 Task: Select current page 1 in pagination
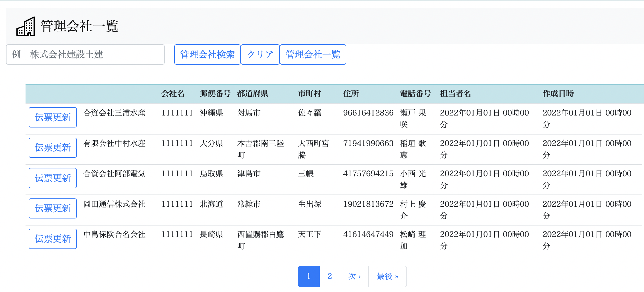click(x=309, y=276)
